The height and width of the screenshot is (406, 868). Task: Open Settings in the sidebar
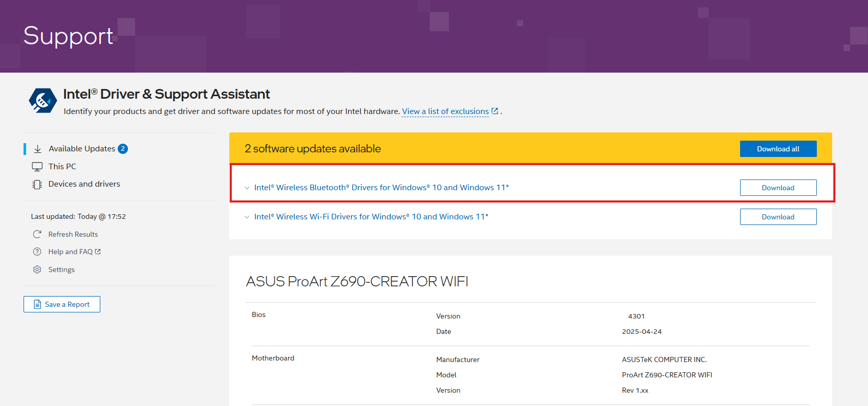[61, 269]
